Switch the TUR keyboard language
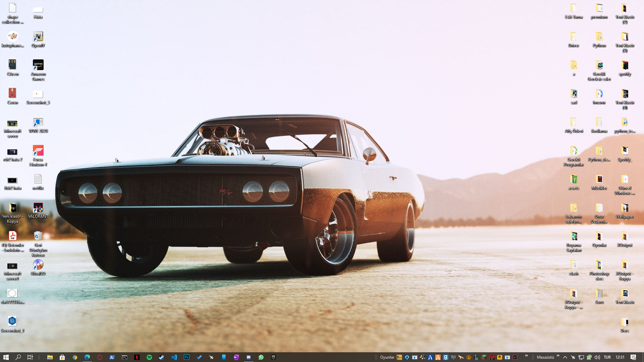Viewport: 644px width, 362px height. click(x=607, y=357)
